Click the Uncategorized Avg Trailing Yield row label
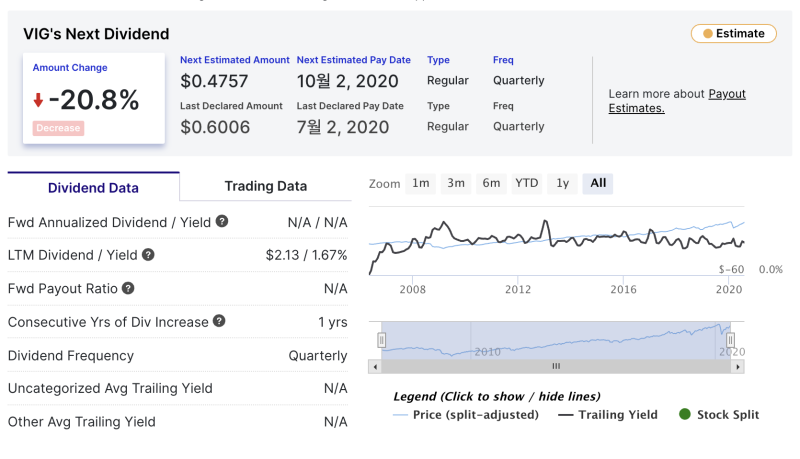This screenshot has height=459, width=800. click(x=110, y=389)
